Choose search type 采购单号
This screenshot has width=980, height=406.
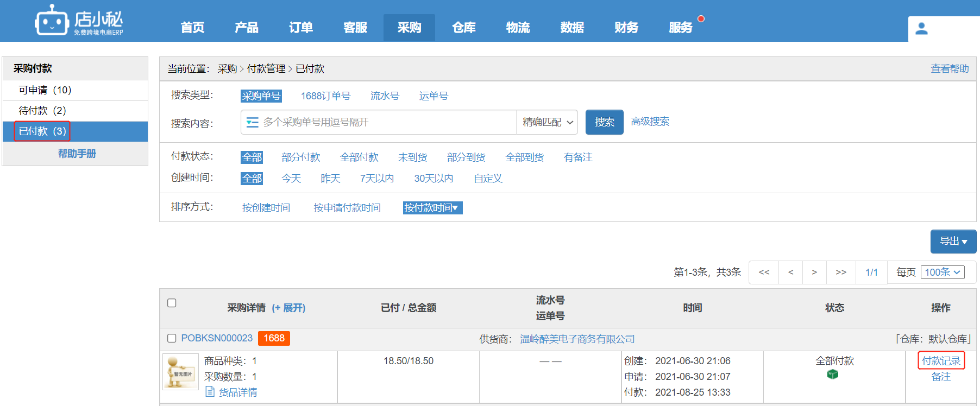261,96
